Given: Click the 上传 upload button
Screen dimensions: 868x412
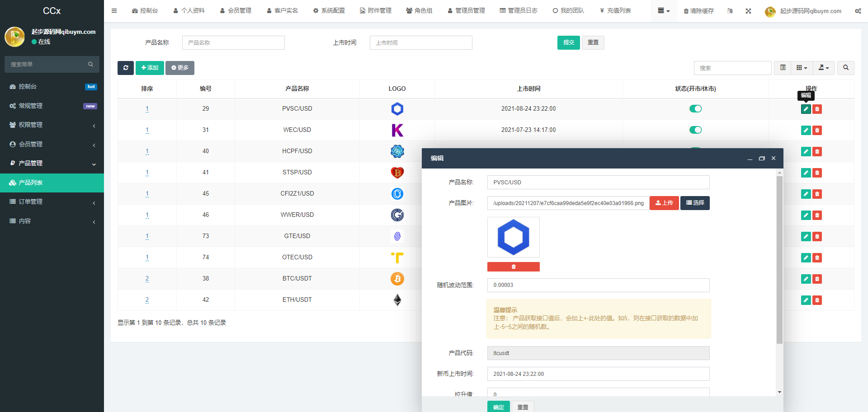Looking at the screenshot, I should tap(664, 203).
